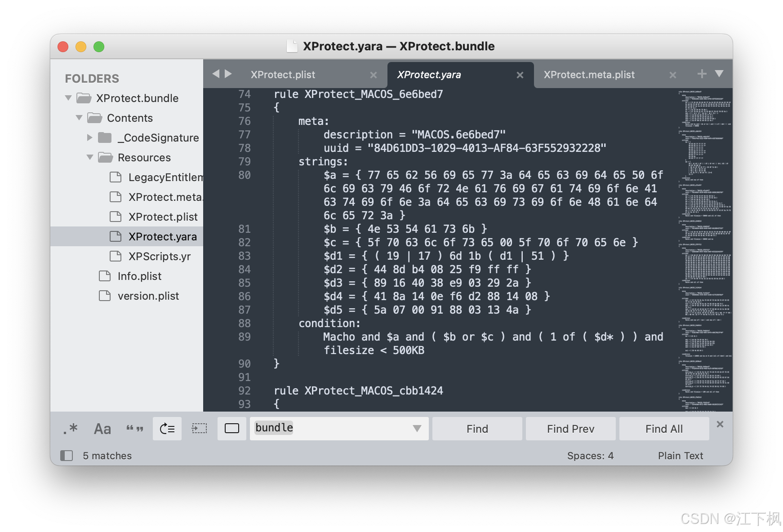Close the XProtect.plist tab
The height and width of the screenshot is (532, 783).
[x=374, y=75]
